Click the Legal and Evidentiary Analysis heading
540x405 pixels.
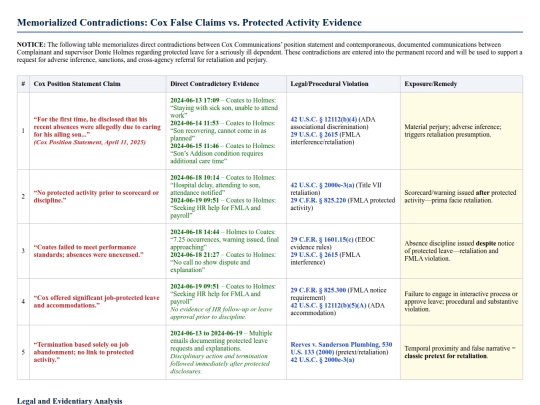(70, 401)
